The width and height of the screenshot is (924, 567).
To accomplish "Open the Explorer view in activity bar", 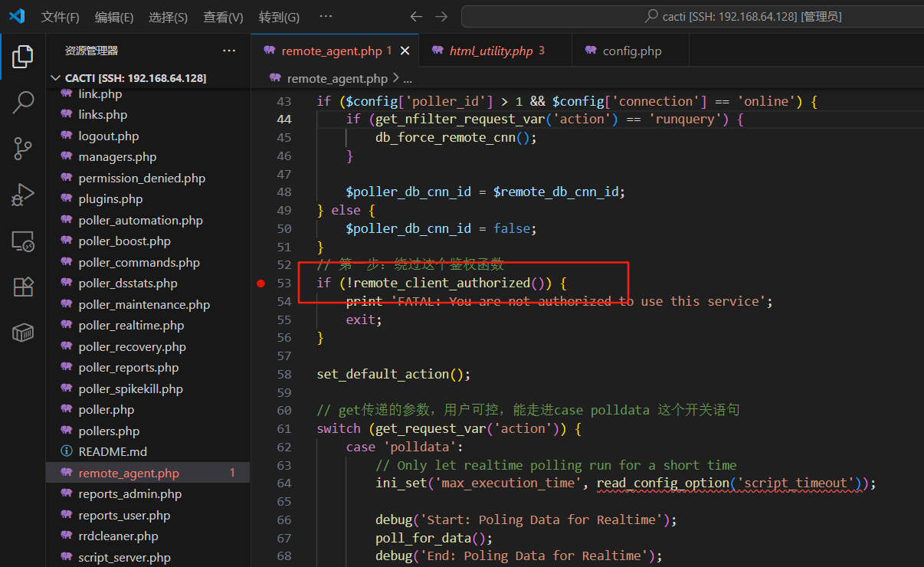I will 23,56.
